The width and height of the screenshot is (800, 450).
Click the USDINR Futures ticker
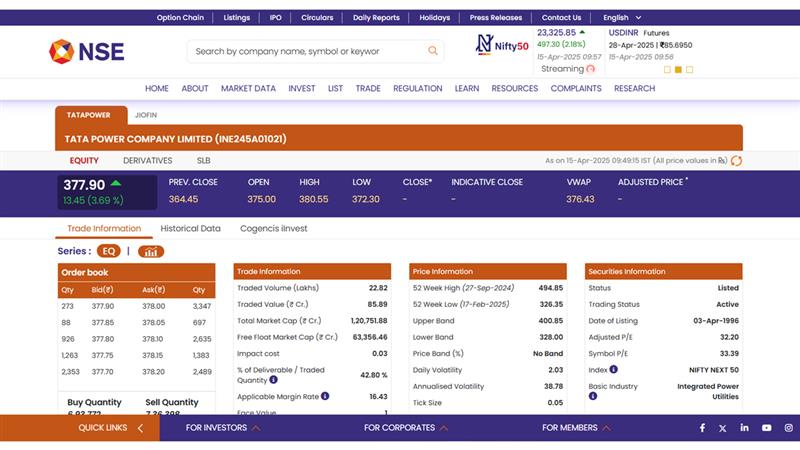pyautogui.click(x=651, y=44)
